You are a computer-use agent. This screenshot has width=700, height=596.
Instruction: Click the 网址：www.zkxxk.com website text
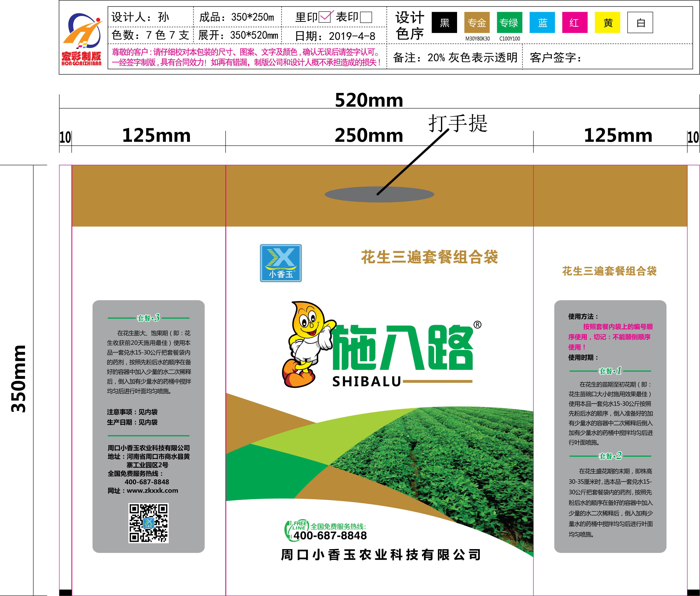click(143, 491)
